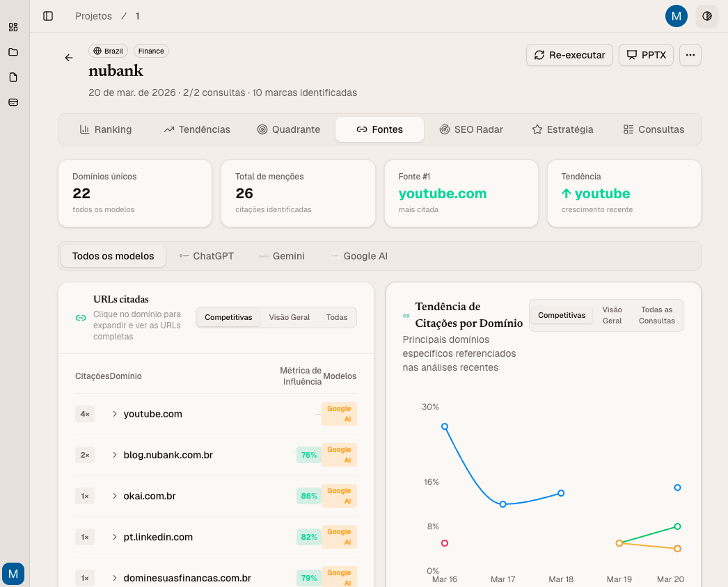Image resolution: width=728 pixels, height=587 pixels.
Task: Click Projetos in the breadcrumb
Action: point(93,16)
